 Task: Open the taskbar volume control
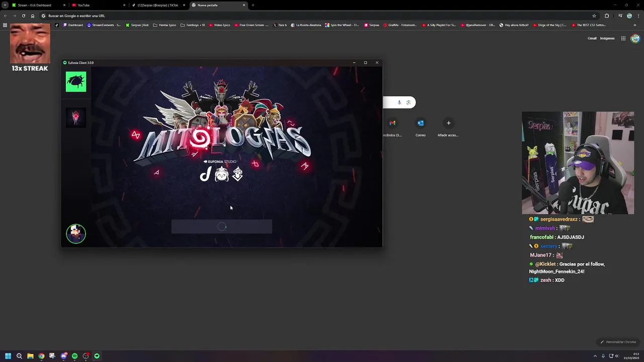click(x=617, y=356)
